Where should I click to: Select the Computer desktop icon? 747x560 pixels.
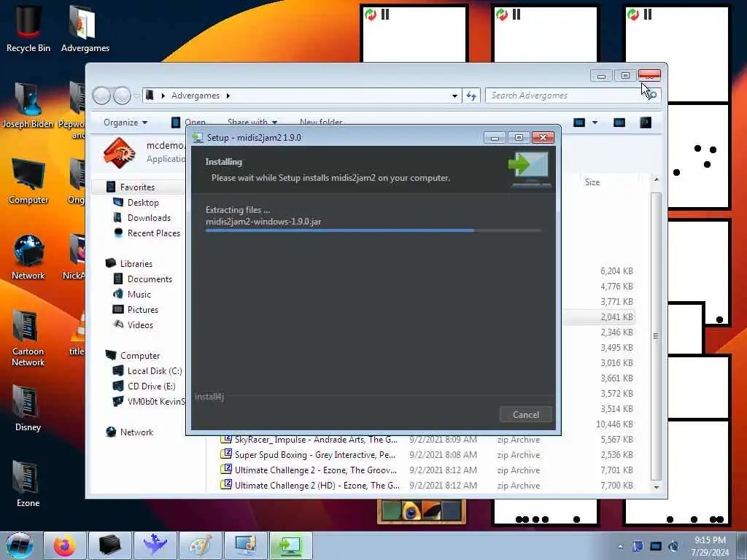(x=28, y=181)
